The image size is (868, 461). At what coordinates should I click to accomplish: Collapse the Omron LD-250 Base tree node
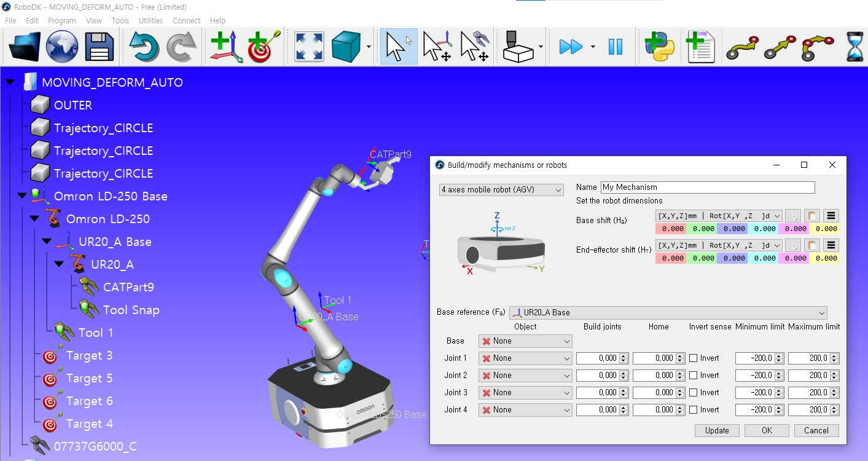pos(22,196)
